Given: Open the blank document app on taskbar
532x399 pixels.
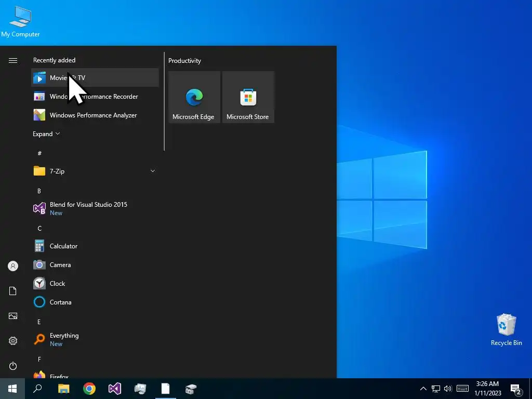Looking at the screenshot, I should point(166,389).
